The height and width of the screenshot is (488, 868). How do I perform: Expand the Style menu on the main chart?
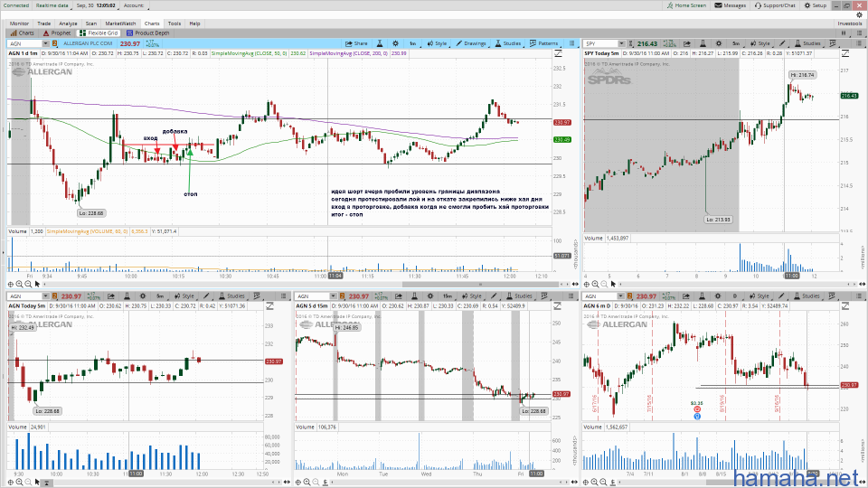(437, 43)
